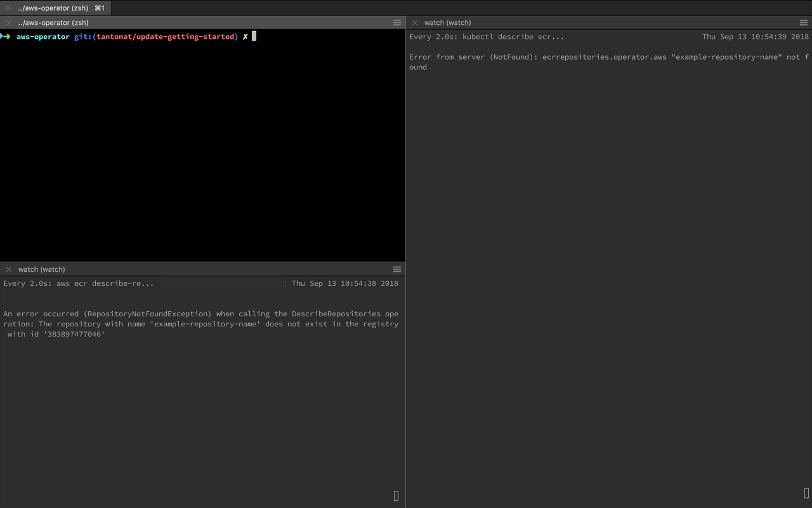812x508 pixels.
Task: Open the hamburger menu of the left terminal pane
Action: [397, 22]
